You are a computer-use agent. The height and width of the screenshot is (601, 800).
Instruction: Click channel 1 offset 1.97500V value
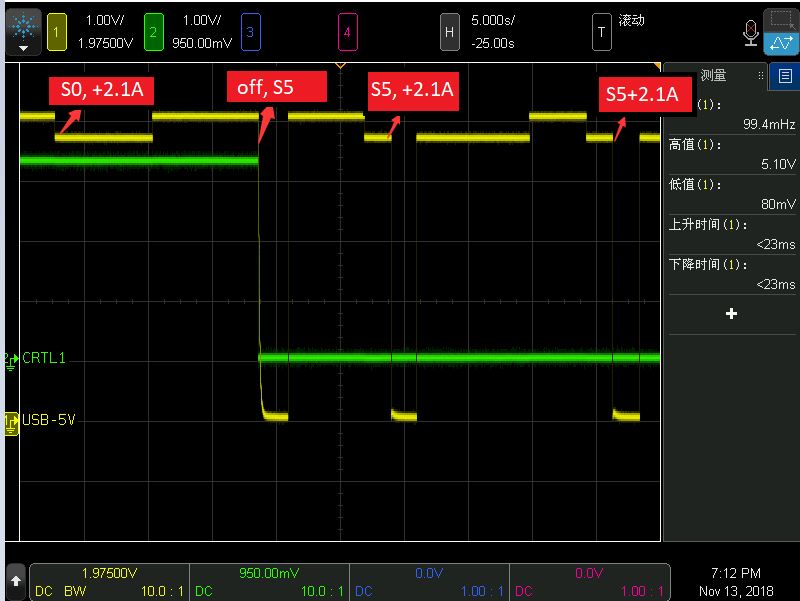pos(105,43)
